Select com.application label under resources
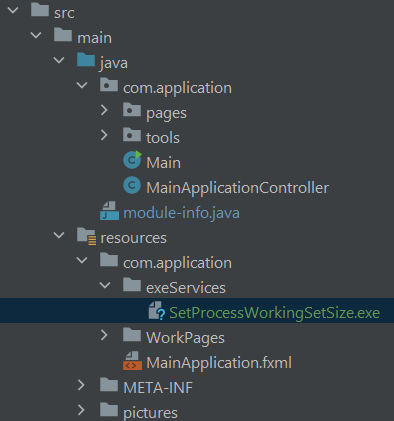Image resolution: width=394 pixels, height=421 pixels. (x=177, y=263)
